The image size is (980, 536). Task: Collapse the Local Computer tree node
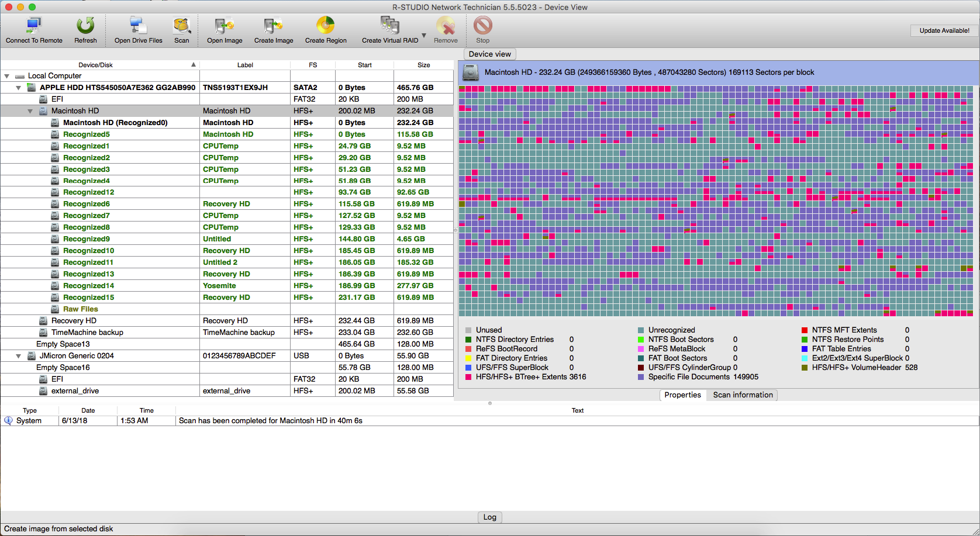(x=7, y=76)
